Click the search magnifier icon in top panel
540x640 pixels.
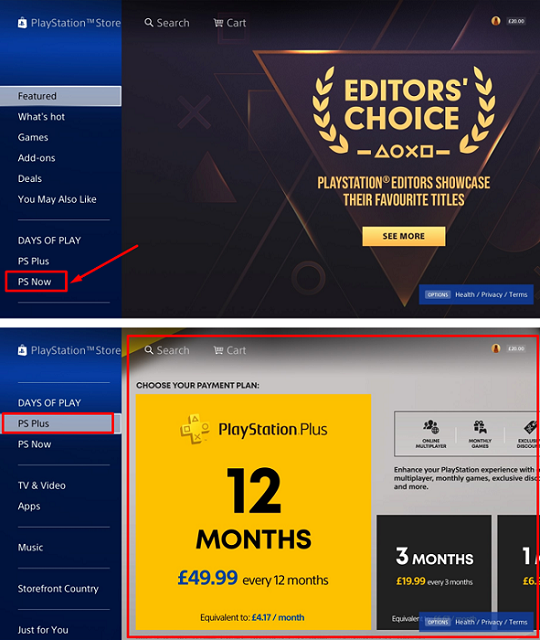tap(149, 22)
